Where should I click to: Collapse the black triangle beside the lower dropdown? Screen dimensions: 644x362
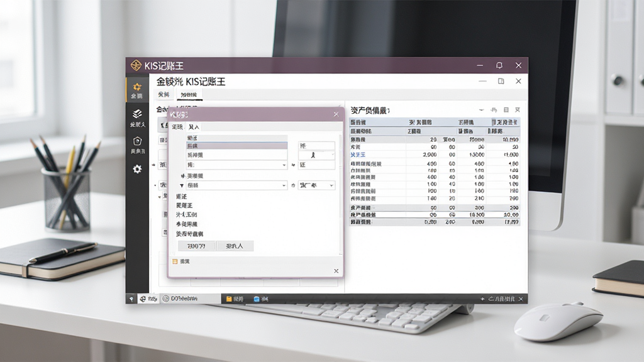pyautogui.click(x=182, y=185)
